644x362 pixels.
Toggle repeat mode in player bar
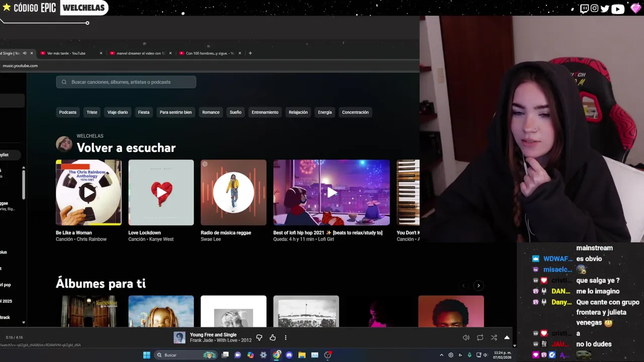(x=480, y=338)
